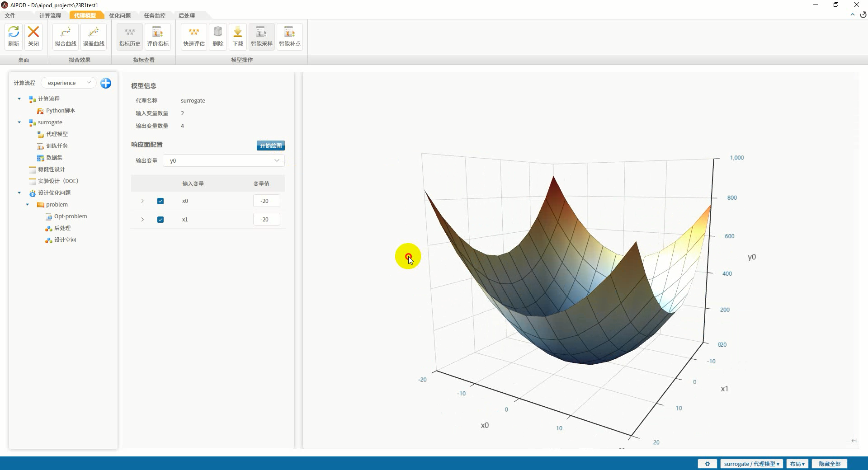This screenshot has width=868, height=470.
Task: Collapse the problem folder node
Action: coord(28,205)
